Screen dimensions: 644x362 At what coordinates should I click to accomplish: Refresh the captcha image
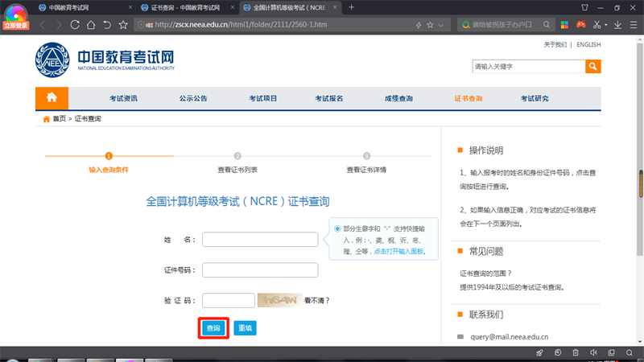pos(279,300)
